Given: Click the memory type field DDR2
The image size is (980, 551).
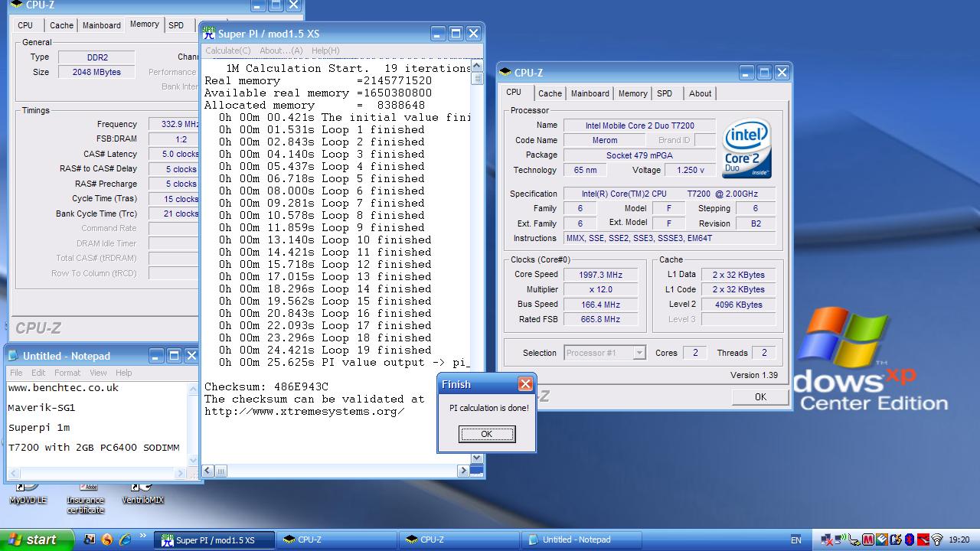Looking at the screenshot, I should (96, 57).
